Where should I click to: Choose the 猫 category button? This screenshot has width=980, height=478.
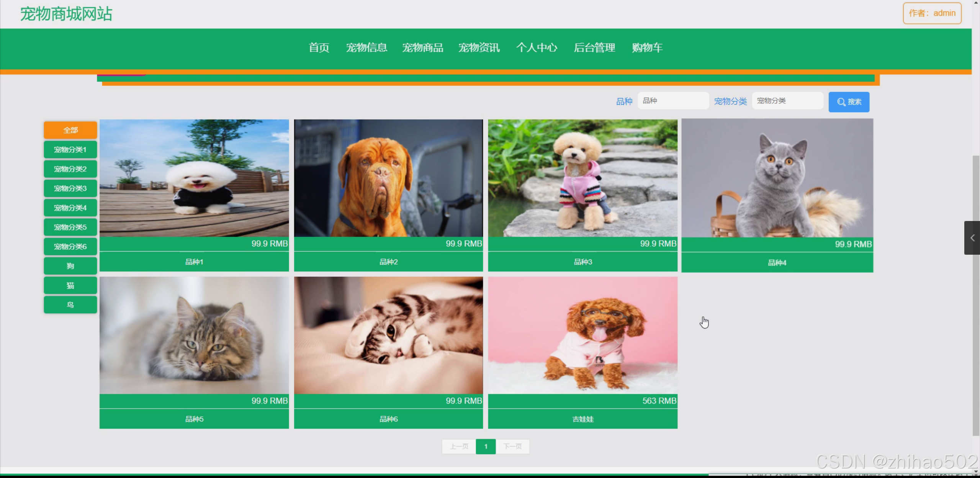[x=70, y=286]
